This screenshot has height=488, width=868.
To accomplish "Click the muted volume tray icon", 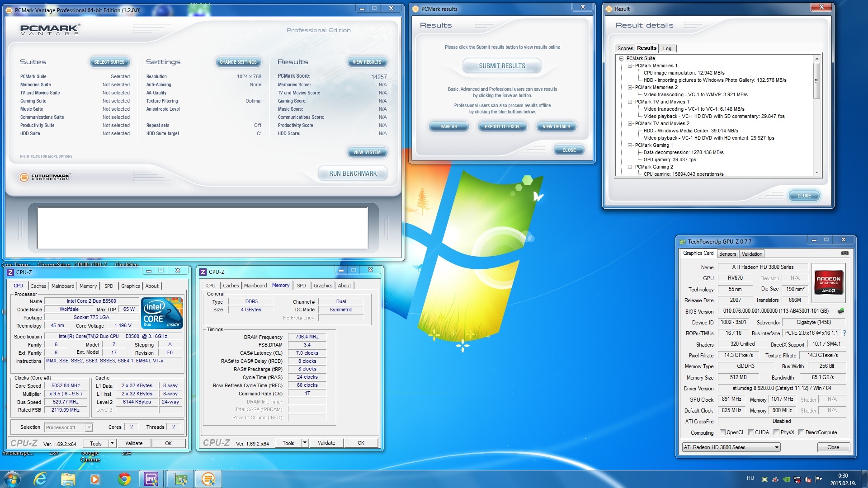I will coord(807,479).
